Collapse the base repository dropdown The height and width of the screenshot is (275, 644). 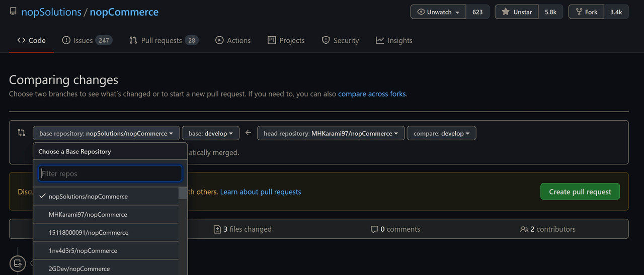(106, 133)
